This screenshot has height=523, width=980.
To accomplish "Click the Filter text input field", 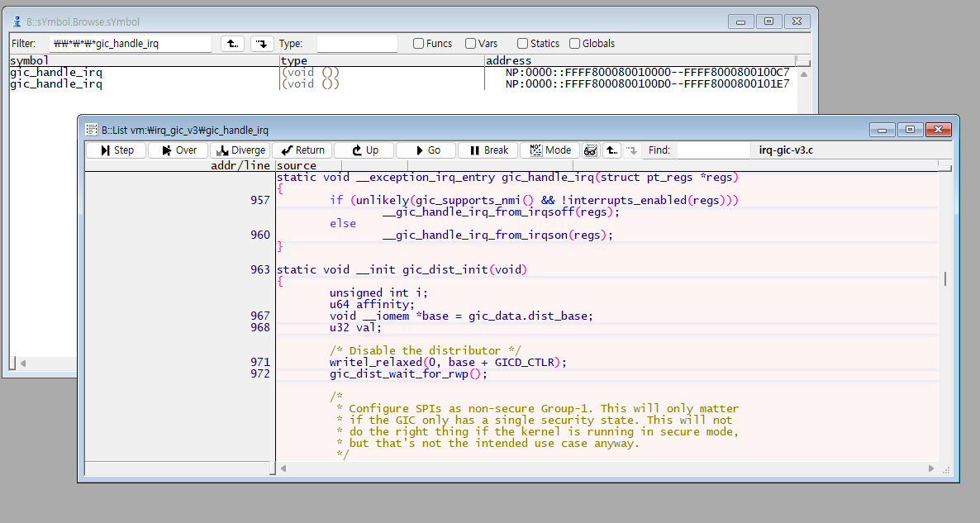I will (x=131, y=44).
